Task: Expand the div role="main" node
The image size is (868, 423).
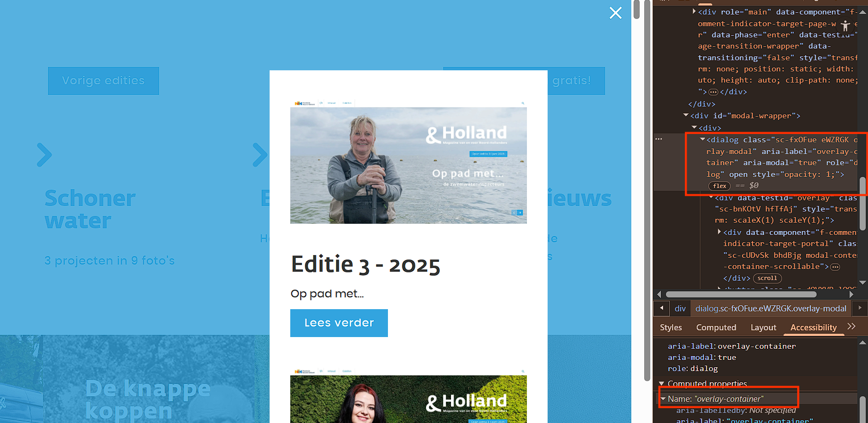Action: coord(694,12)
